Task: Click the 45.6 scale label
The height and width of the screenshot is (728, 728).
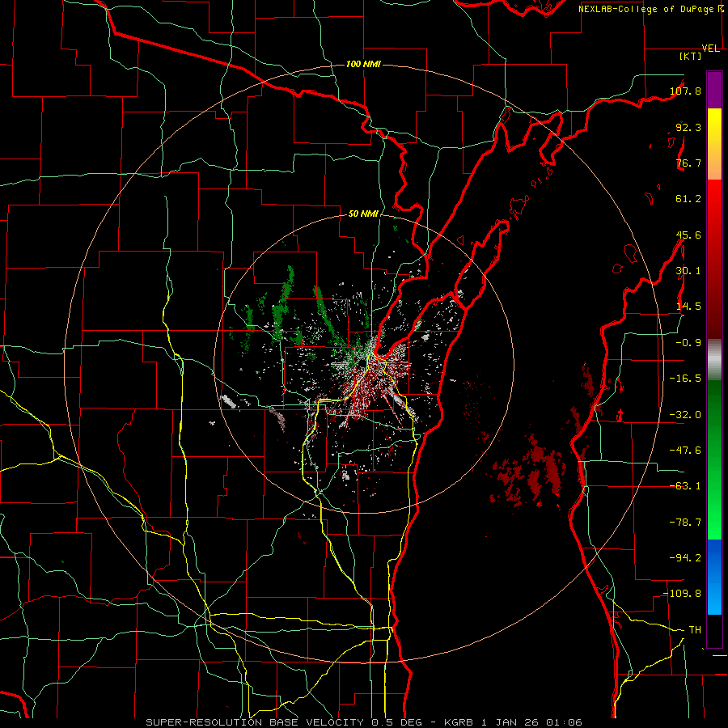Action: [688, 235]
